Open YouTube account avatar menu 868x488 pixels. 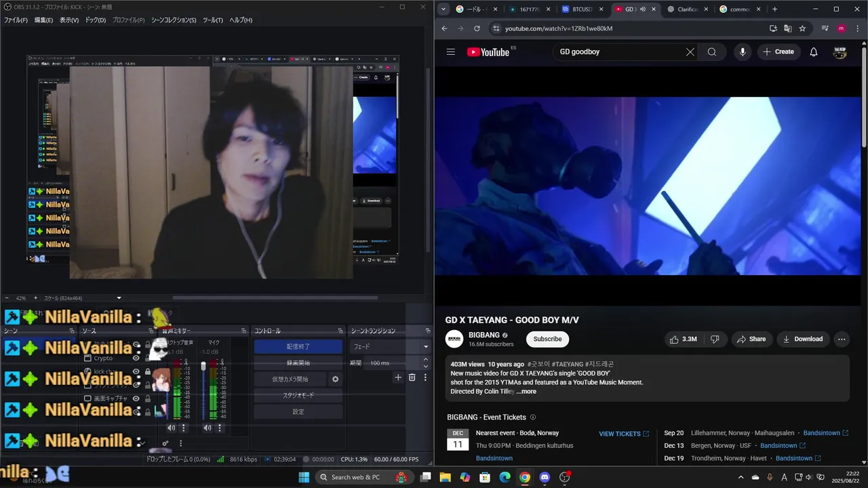pyautogui.click(x=840, y=52)
